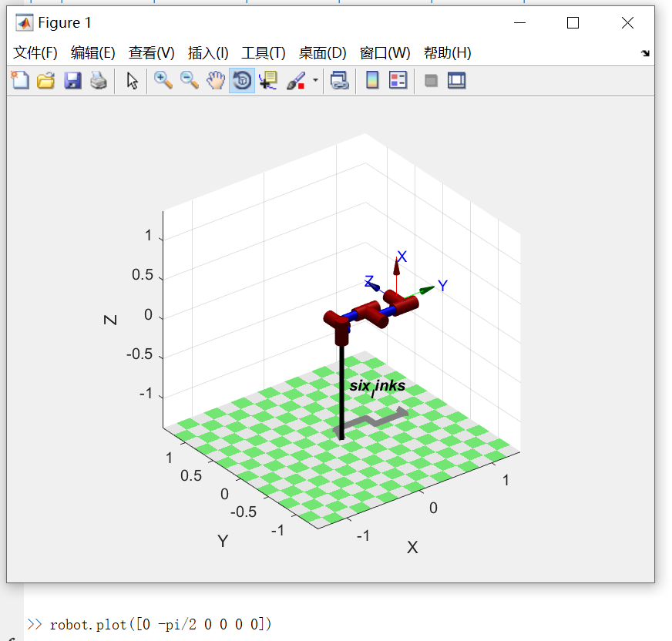Enable the Zoom Out tool
The image size is (672, 641).
(x=190, y=80)
